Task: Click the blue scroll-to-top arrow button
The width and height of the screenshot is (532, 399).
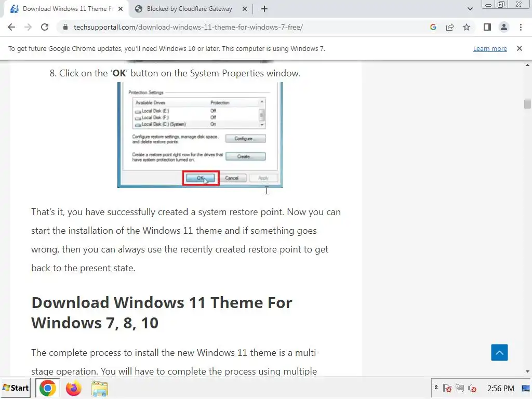Action: click(499, 353)
